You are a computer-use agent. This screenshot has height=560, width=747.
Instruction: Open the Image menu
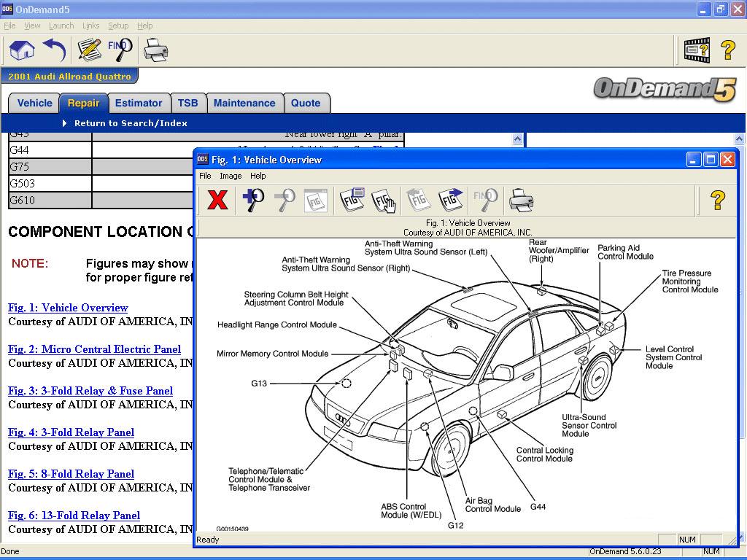[231, 176]
